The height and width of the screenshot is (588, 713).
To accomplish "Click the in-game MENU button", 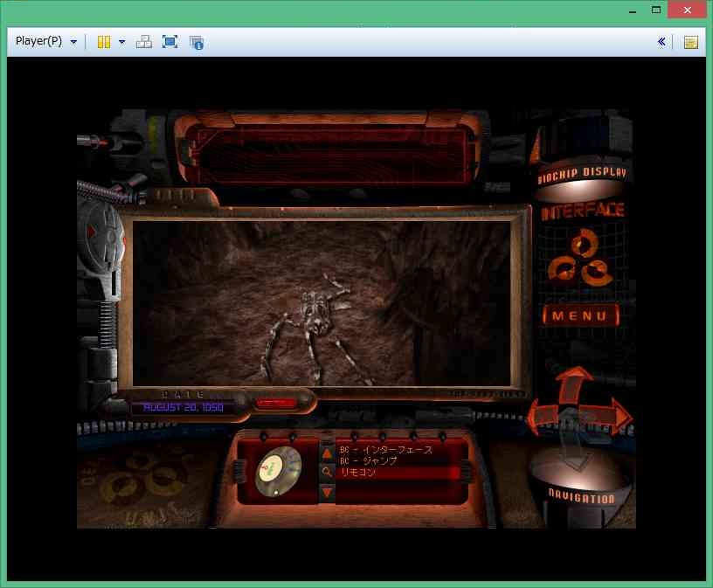I will click(x=580, y=315).
